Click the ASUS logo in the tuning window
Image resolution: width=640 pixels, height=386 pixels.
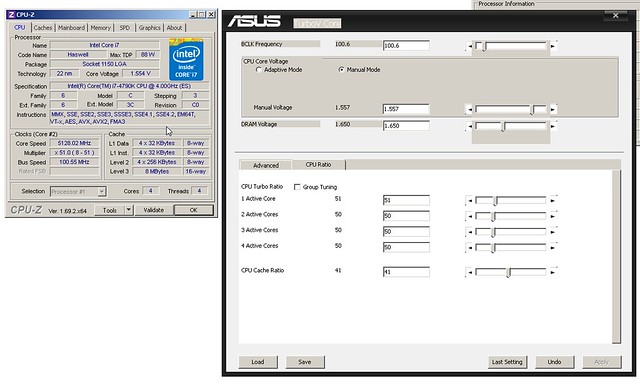pyautogui.click(x=254, y=21)
